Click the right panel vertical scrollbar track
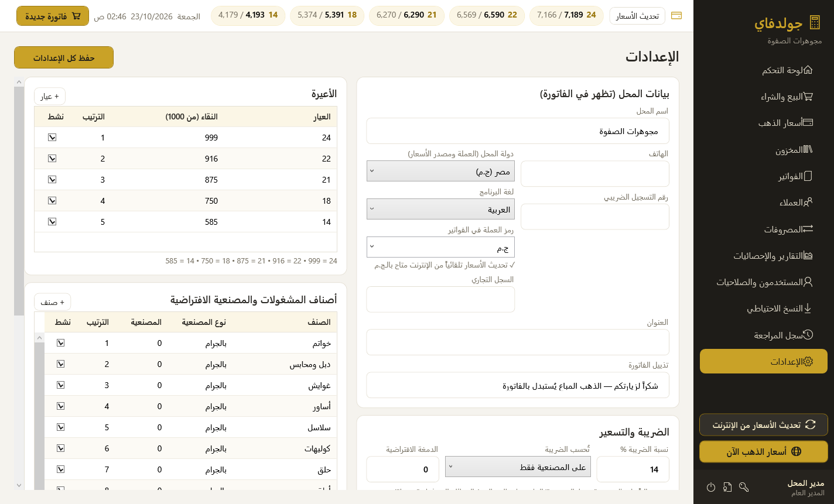 (19, 398)
